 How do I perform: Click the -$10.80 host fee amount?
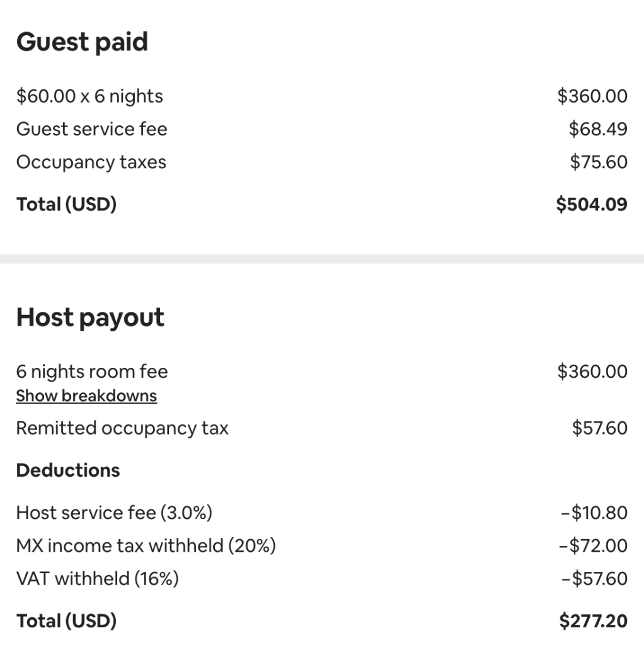click(594, 513)
